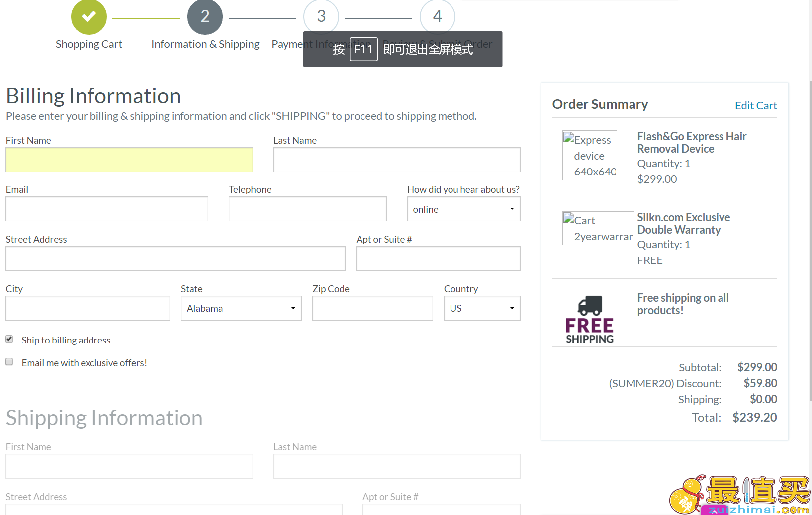Focus the shipping First Name field
812x515 pixels.
(x=129, y=466)
